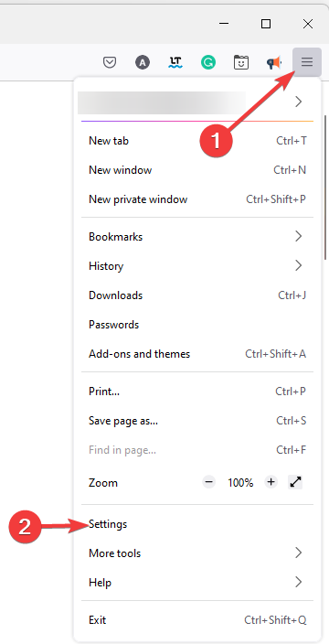Open the LanguageTool extension icon
The image size is (329, 644).
pyautogui.click(x=175, y=62)
